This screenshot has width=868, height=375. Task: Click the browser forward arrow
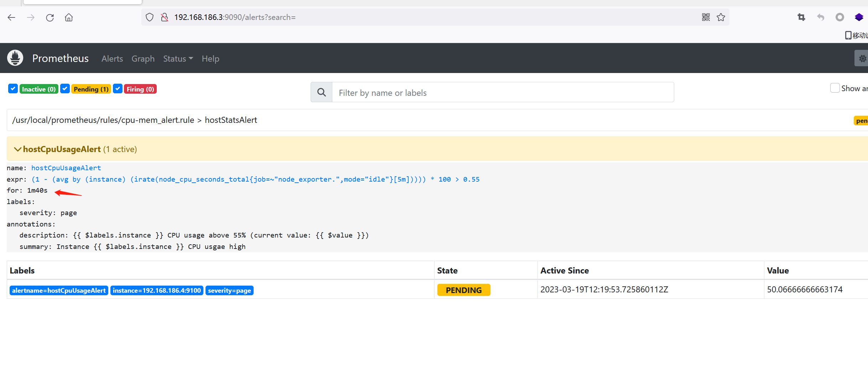click(31, 17)
